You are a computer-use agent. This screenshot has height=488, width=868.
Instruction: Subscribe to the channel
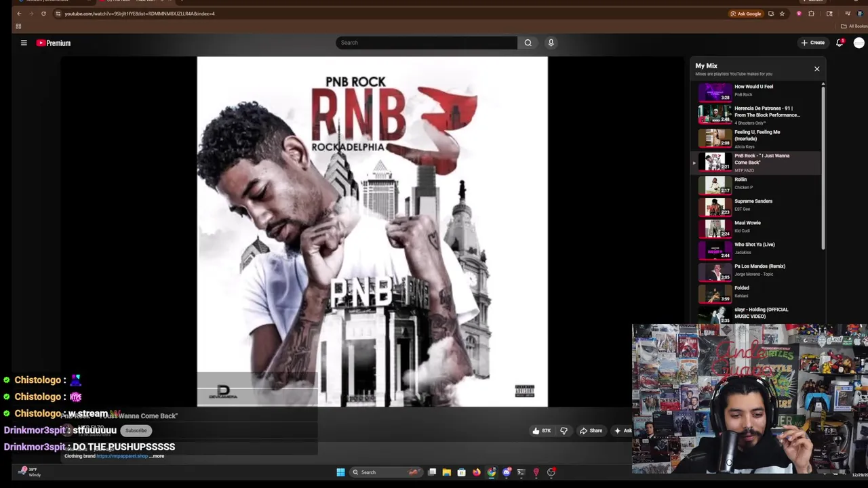pos(136,430)
